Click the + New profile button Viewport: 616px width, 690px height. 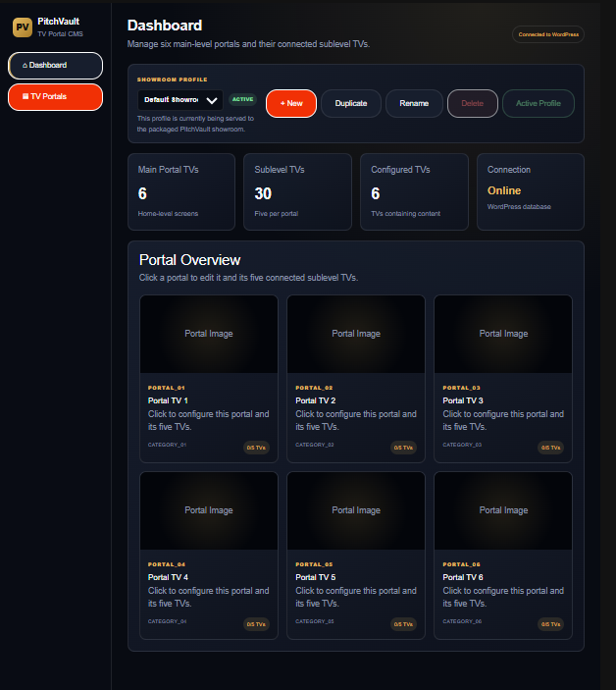[x=291, y=103]
